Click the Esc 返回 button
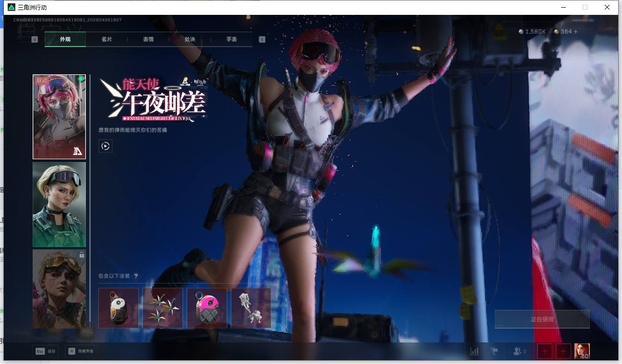Screen dimensions: 622x364 46,352
